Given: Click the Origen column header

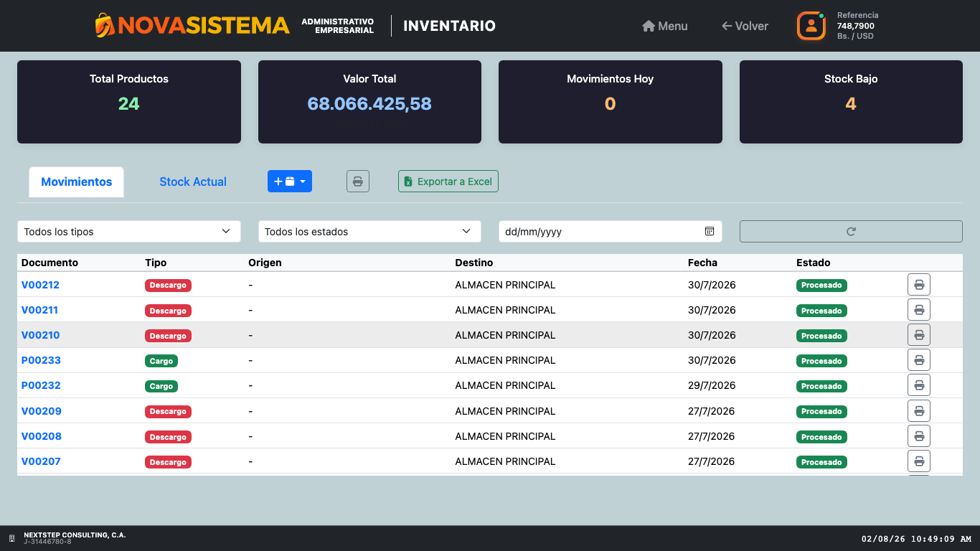Looking at the screenshot, I should [x=265, y=263].
